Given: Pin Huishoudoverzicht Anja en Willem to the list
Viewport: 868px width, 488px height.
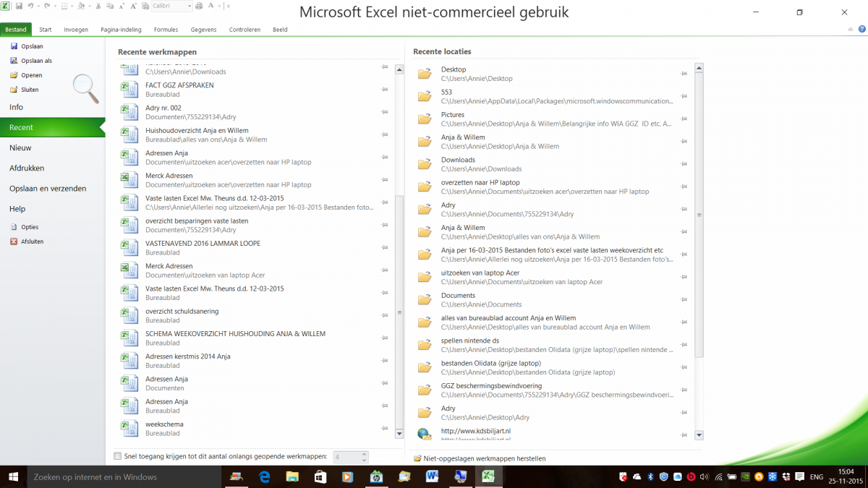Looking at the screenshot, I should (385, 134).
